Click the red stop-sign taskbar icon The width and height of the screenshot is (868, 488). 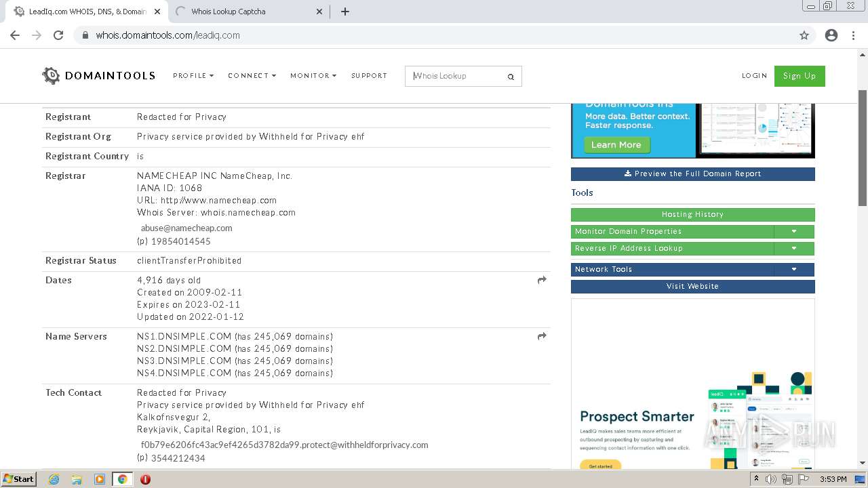click(145, 479)
